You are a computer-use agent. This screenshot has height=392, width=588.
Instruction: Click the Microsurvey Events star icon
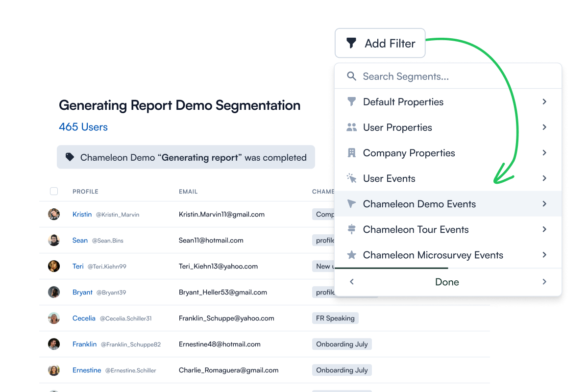(351, 255)
